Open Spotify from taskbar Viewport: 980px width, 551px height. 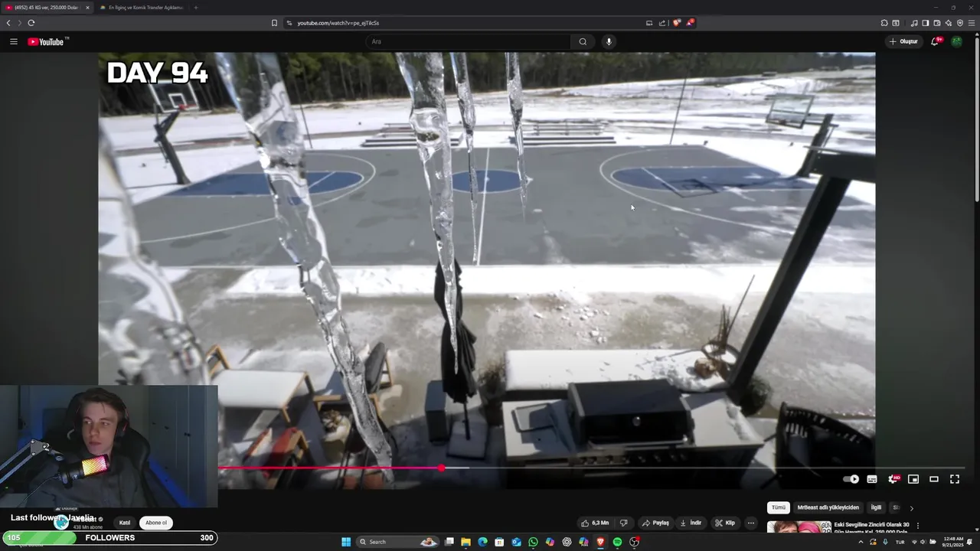point(617,542)
